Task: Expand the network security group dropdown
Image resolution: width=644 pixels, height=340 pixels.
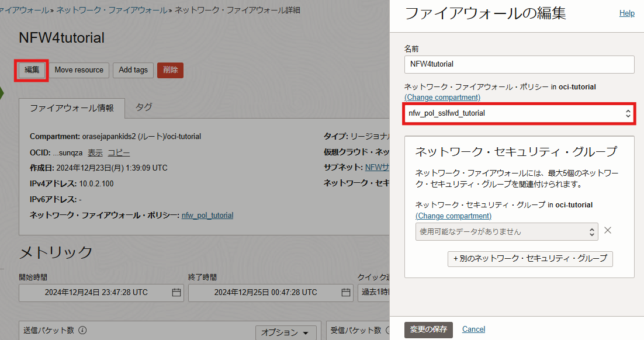Action: (x=506, y=231)
